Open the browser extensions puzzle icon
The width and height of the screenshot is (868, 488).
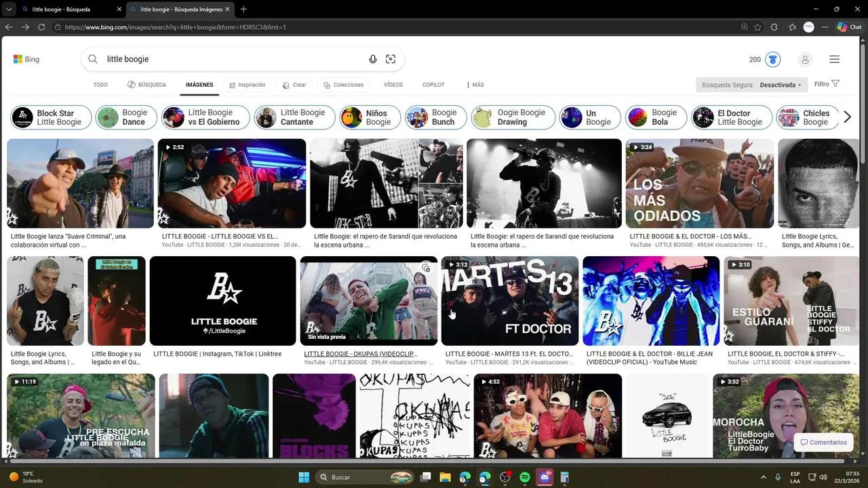point(775,27)
